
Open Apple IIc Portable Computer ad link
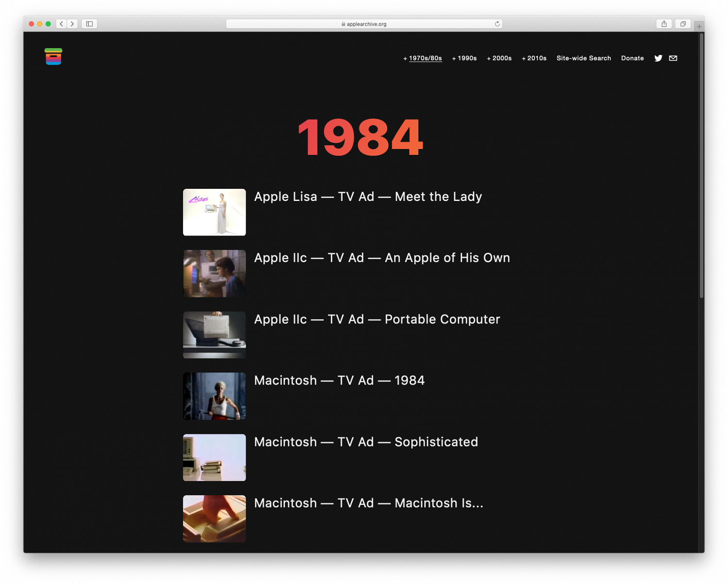click(x=377, y=319)
